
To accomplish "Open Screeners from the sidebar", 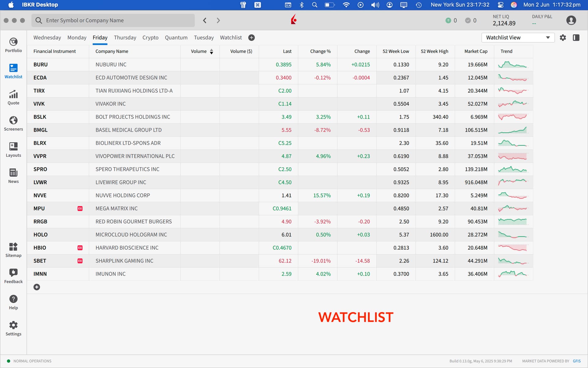I will [x=13, y=124].
